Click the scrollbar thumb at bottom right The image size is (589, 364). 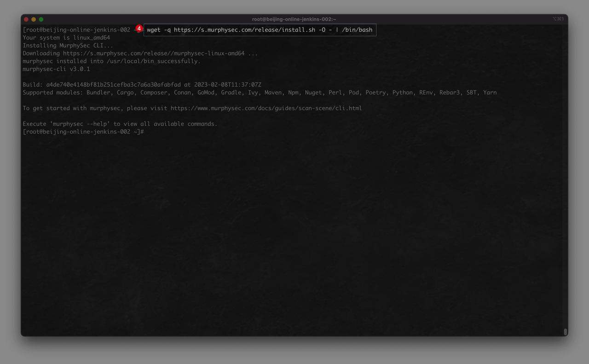point(565,332)
